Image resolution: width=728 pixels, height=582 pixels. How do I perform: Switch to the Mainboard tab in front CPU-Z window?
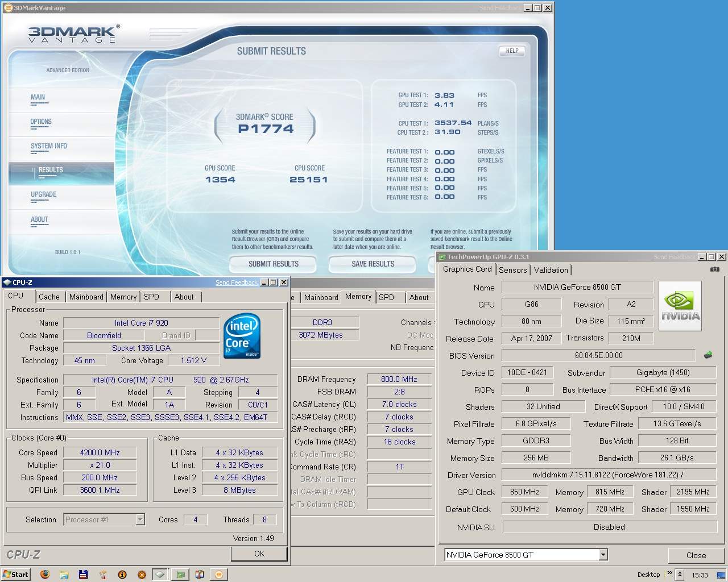86,297
